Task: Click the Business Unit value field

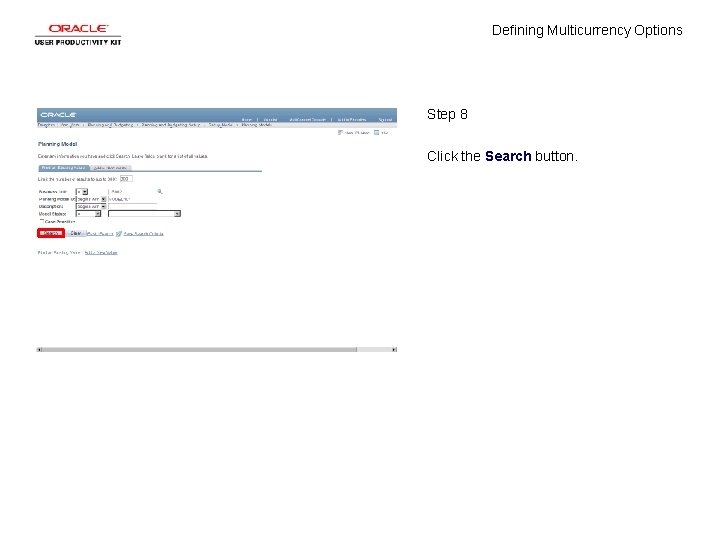Action: pyautogui.click(x=132, y=191)
